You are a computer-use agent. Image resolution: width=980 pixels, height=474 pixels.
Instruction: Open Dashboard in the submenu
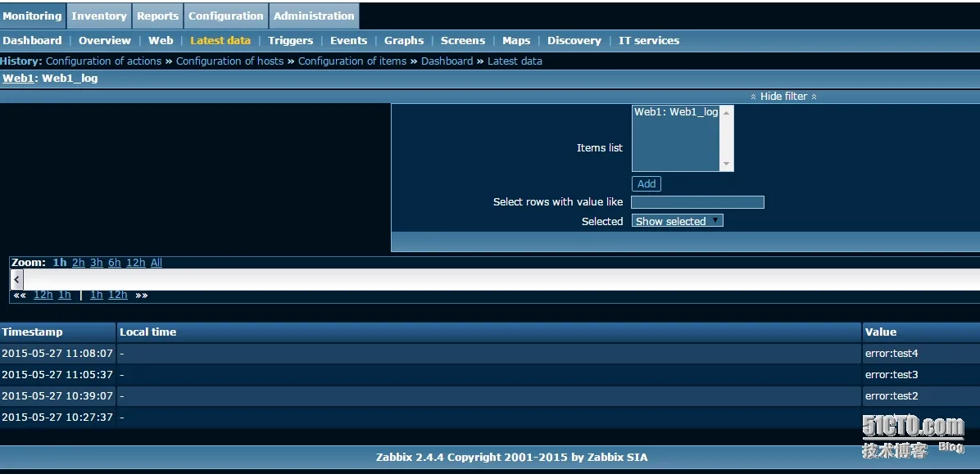click(x=33, y=41)
